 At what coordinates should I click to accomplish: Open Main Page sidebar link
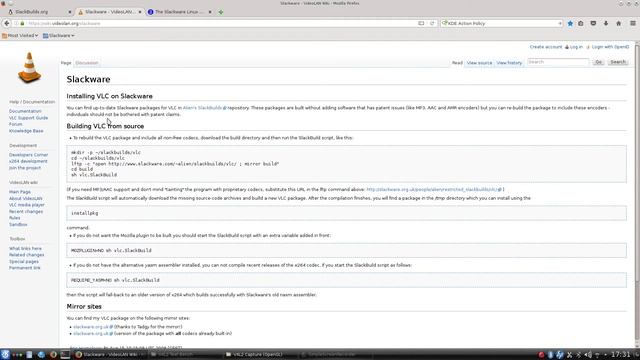coord(20,192)
